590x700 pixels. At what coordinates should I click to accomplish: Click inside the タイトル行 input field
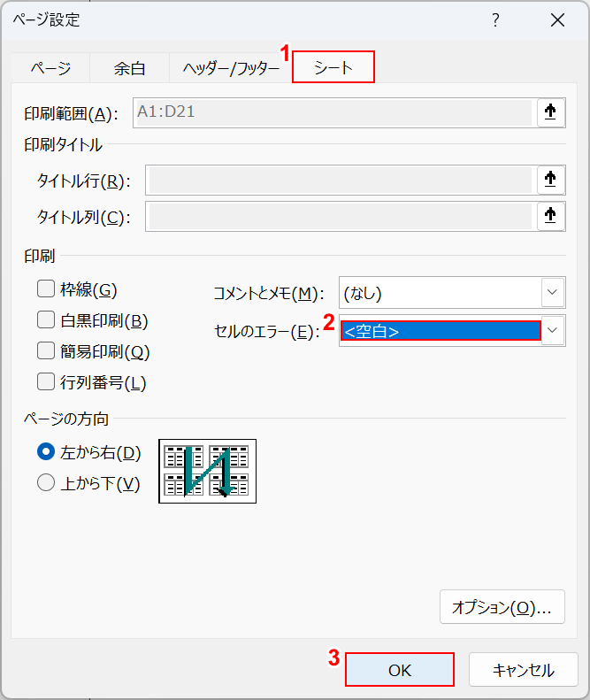point(341,181)
